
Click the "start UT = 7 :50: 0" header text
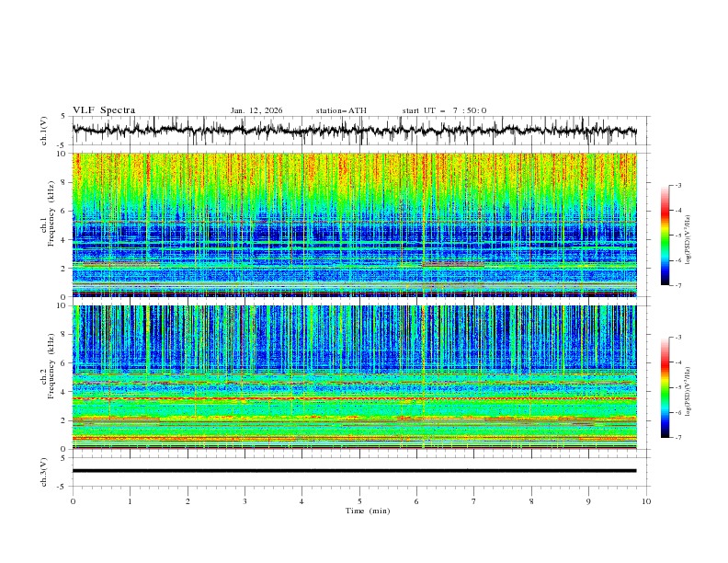(444, 110)
